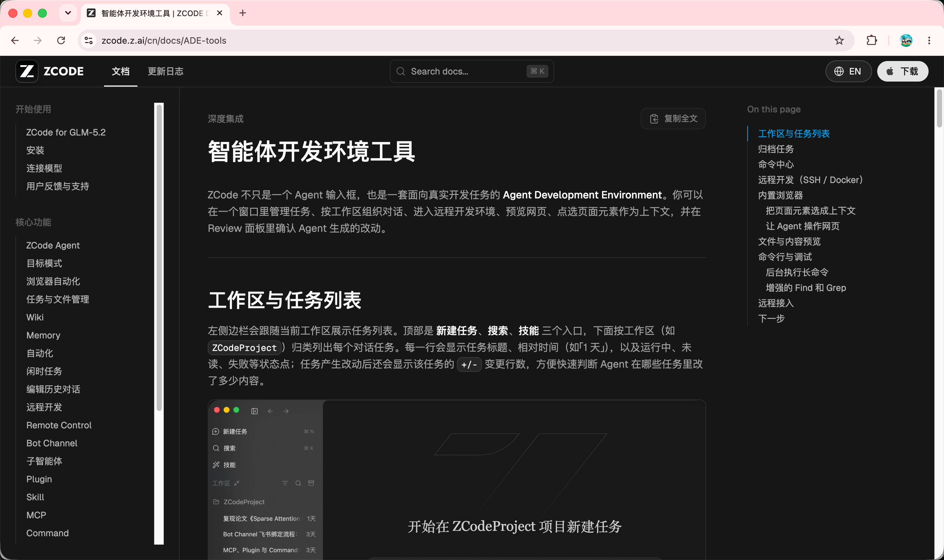View site information icon in address bar
Viewport: 944px width, 560px height.
[89, 40]
